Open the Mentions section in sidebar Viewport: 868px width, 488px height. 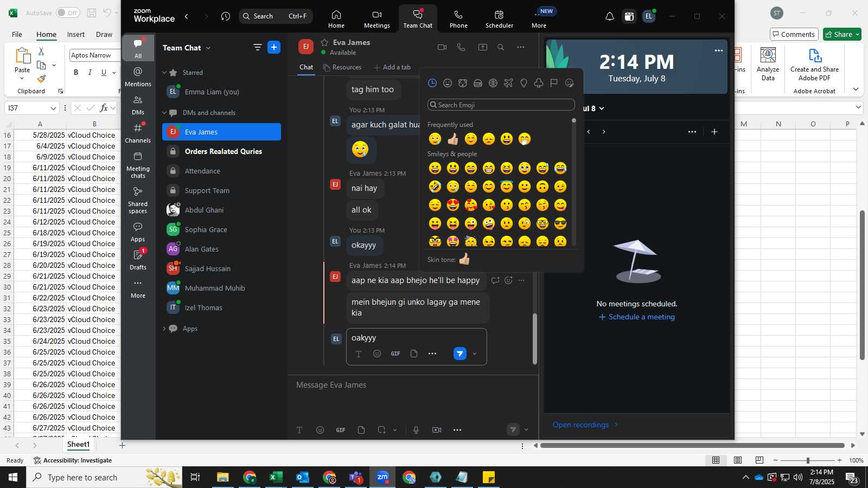coord(138,76)
